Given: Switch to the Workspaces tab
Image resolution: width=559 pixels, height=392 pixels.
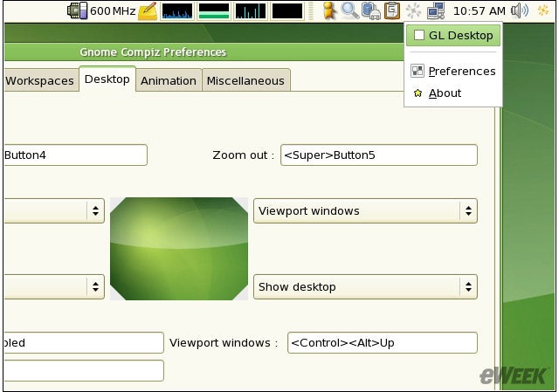Looking at the screenshot, I should pos(41,80).
